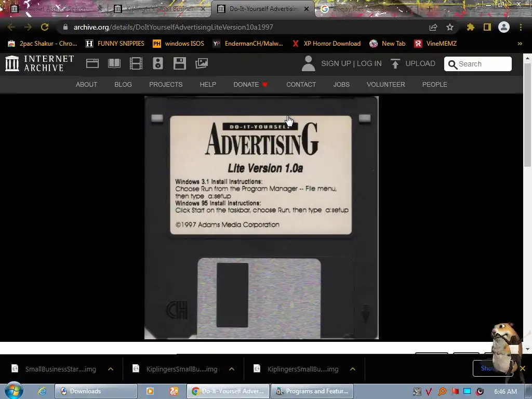Toggle the Chrome side panel icon
Image resolution: width=532 pixels, height=399 pixels.
(487, 27)
